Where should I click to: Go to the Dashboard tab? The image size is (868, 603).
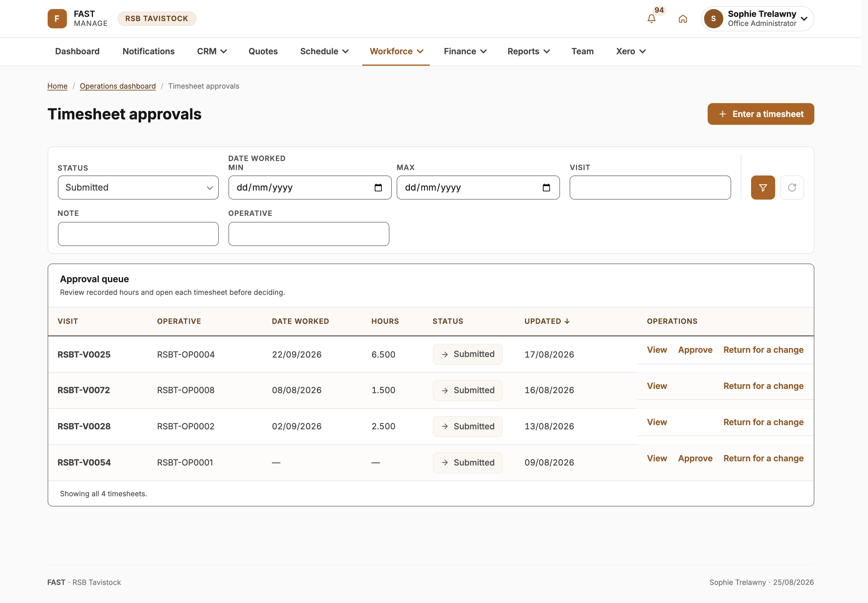pos(77,51)
